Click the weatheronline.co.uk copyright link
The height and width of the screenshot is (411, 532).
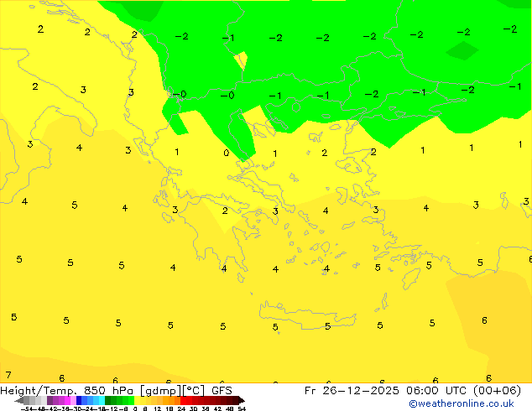462,403
